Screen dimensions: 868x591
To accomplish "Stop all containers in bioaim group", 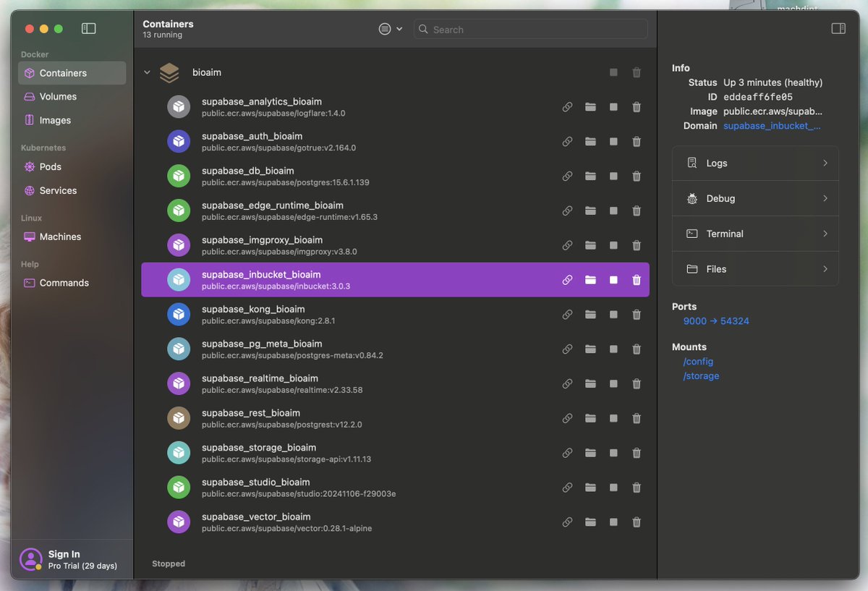I will (x=613, y=72).
